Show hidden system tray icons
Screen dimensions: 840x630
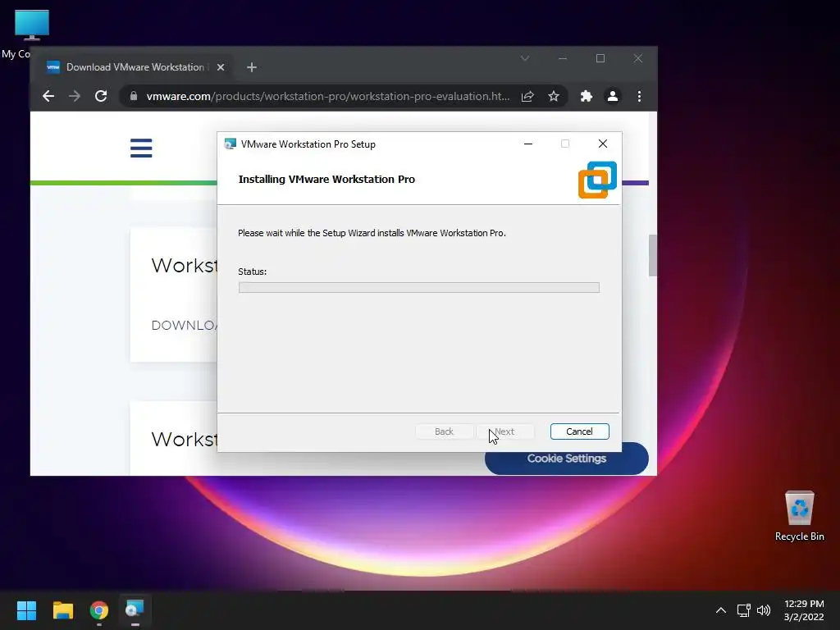pyautogui.click(x=721, y=609)
